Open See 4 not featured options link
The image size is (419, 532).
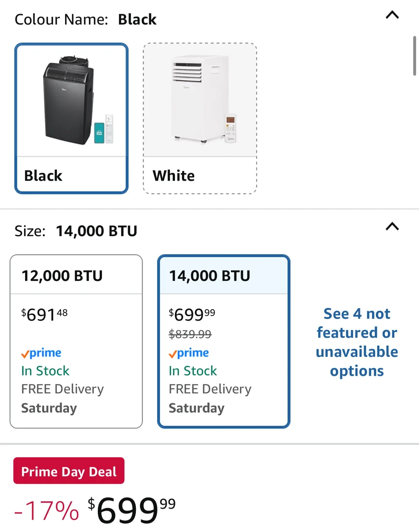pos(357,342)
